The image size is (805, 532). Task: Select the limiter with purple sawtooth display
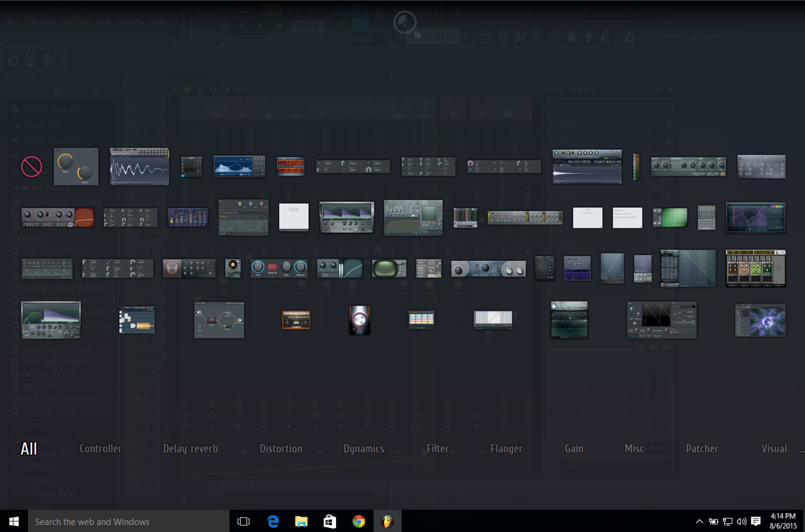tap(347, 218)
